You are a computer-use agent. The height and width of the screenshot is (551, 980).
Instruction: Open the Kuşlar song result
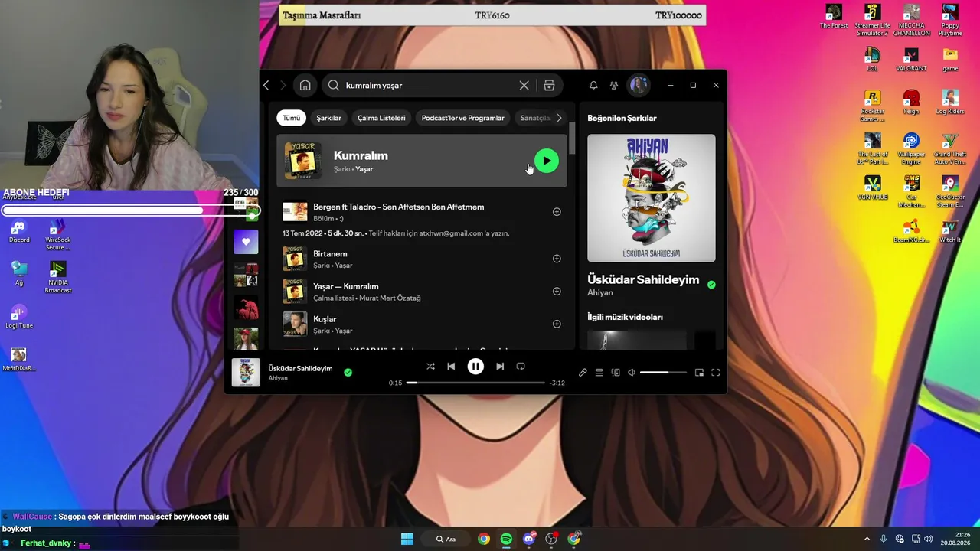[x=325, y=319]
